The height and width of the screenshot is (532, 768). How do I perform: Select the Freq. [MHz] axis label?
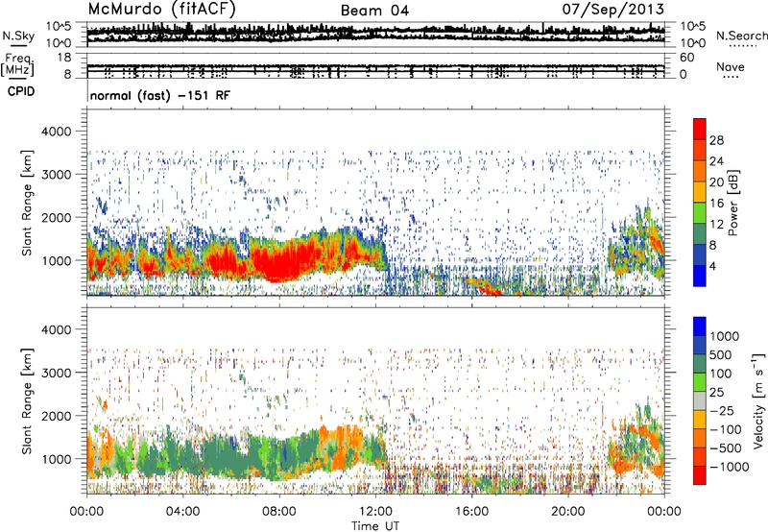(17, 65)
